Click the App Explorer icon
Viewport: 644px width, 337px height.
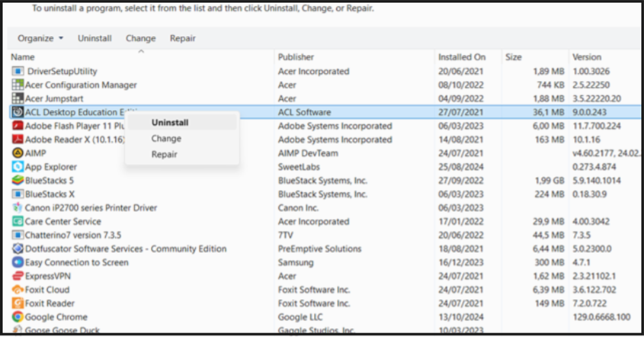[18, 166]
